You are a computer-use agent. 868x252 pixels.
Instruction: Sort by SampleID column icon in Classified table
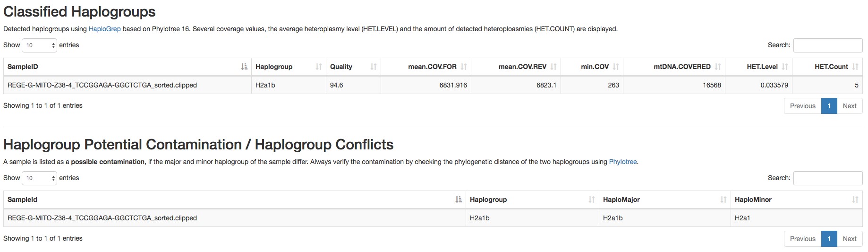click(244, 67)
